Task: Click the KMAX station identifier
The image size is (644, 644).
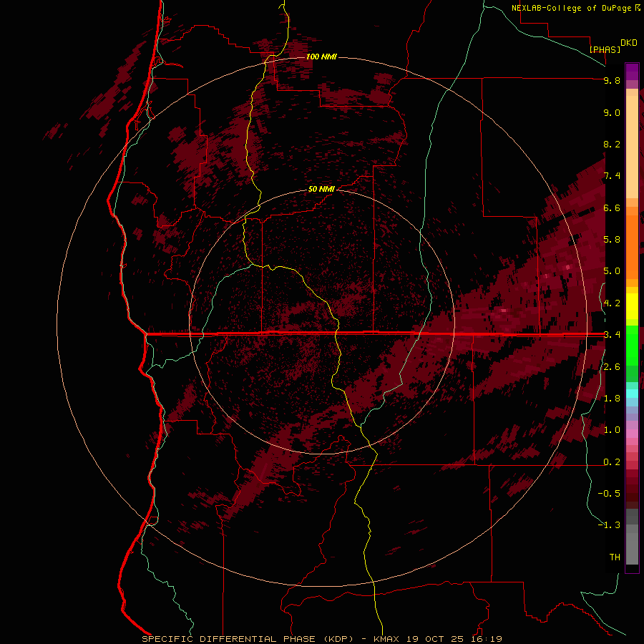Action: (x=386, y=639)
